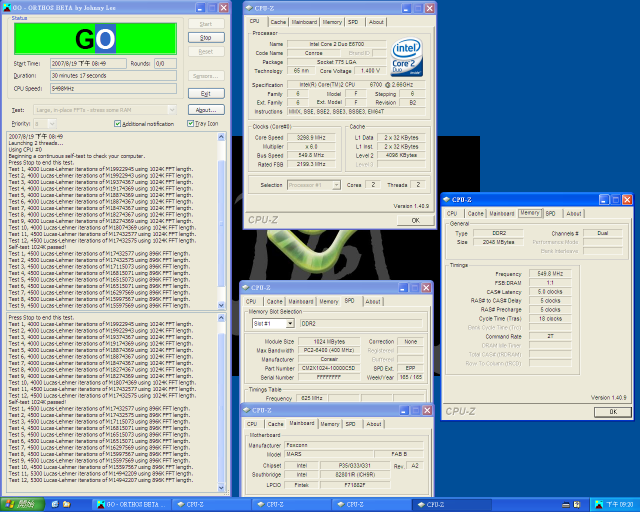Click scroll-up arrow of the lower Orthos log
The image size is (640, 512).
(222, 318)
